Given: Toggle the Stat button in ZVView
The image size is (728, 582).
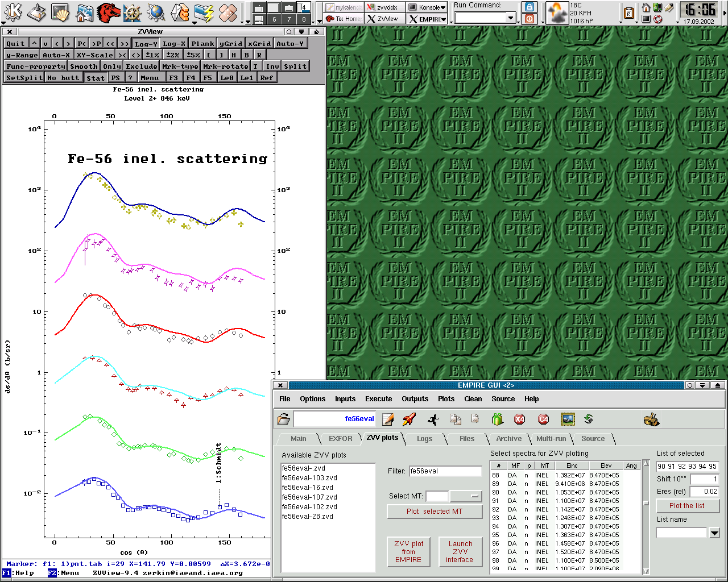Looking at the screenshot, I should [x=96, y=78].
